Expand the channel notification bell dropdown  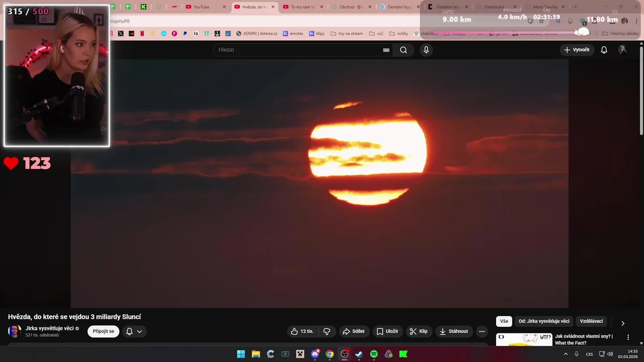(x=134, y=331)
